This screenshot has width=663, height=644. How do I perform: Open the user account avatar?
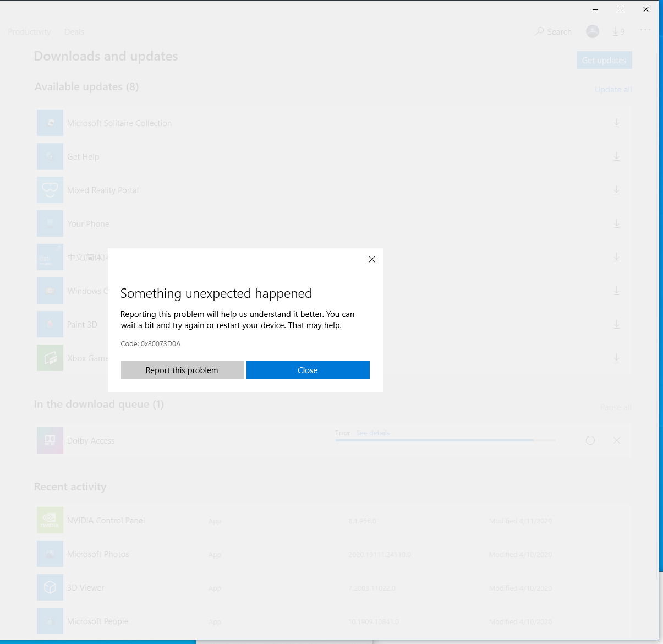coord(593,32)
